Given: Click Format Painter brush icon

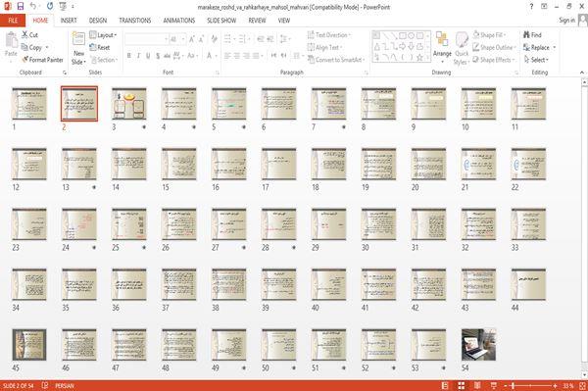Looking at the screenshot, I should (25, 59).
